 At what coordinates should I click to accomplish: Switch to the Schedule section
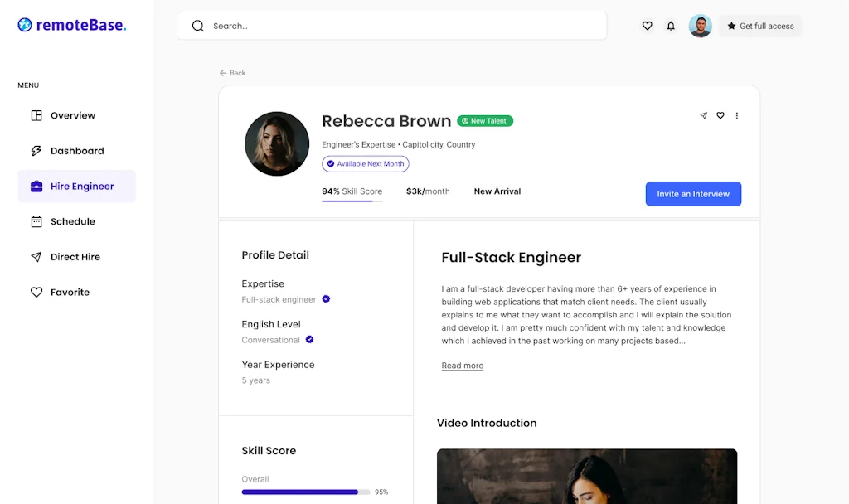point(75,221)
